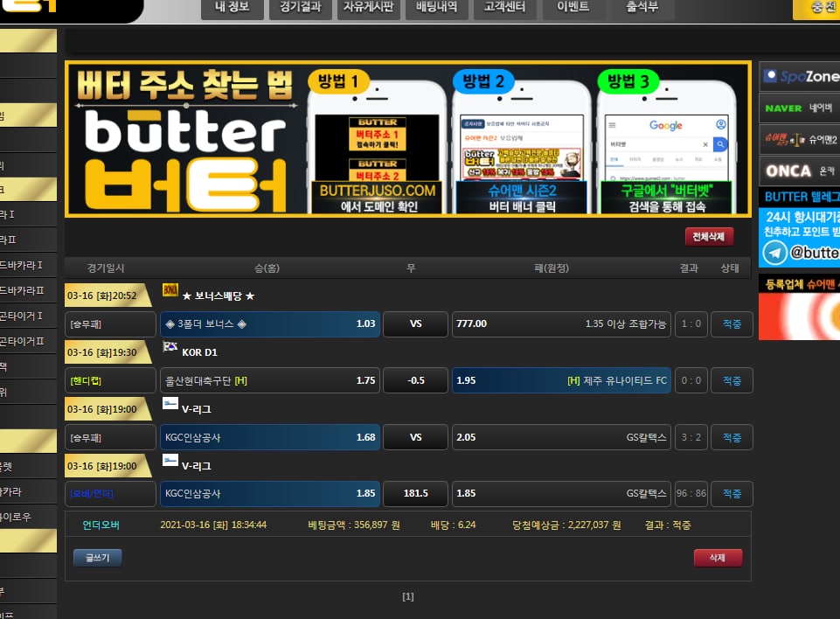Viewport: 840px width, 619px height.
Task: Switch to the 배팅내역 menu
Action: [436, 8]
